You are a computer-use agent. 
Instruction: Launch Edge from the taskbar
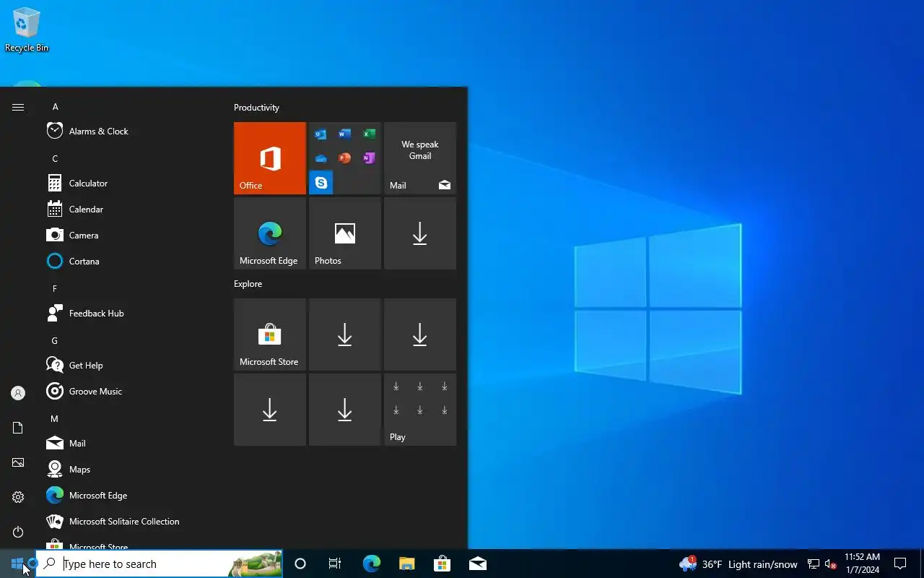(371, 564)
